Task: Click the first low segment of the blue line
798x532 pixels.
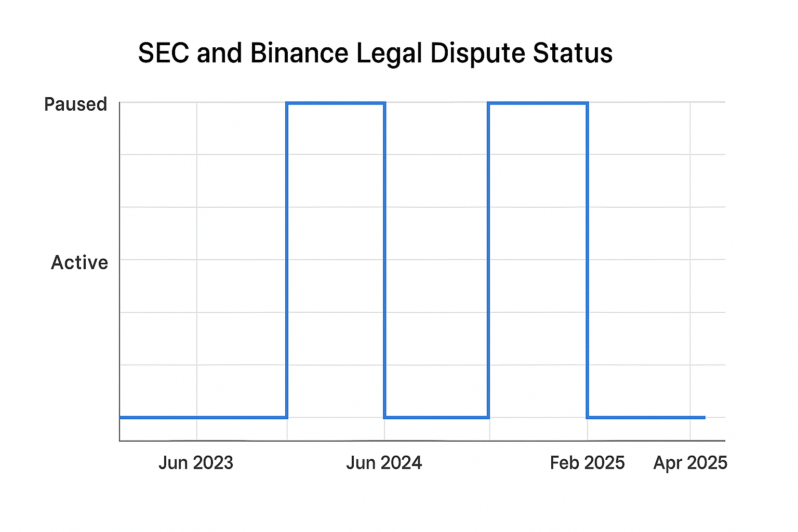Action: [203, 417]
